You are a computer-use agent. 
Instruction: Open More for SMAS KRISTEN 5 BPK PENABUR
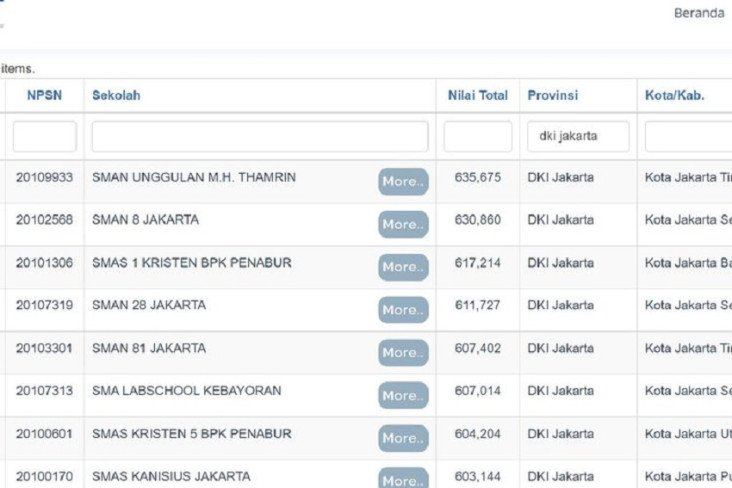(403, 438)
